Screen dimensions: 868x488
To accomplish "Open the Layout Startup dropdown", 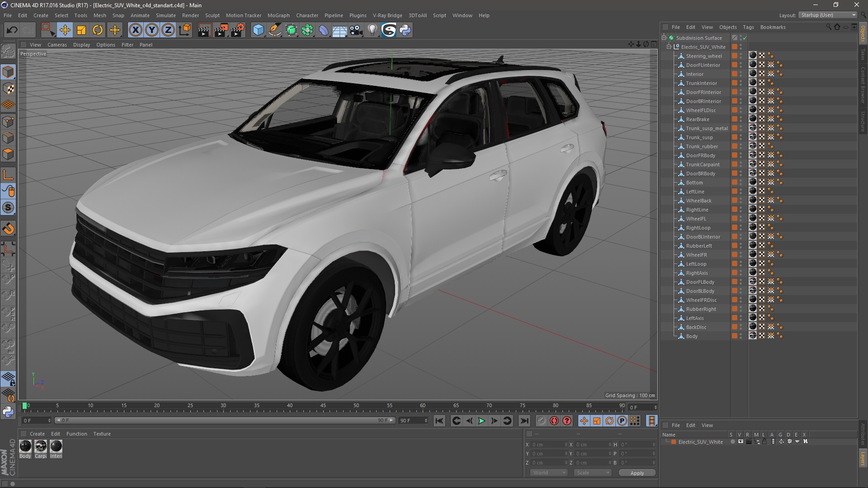I will click(x=828, y=15).
